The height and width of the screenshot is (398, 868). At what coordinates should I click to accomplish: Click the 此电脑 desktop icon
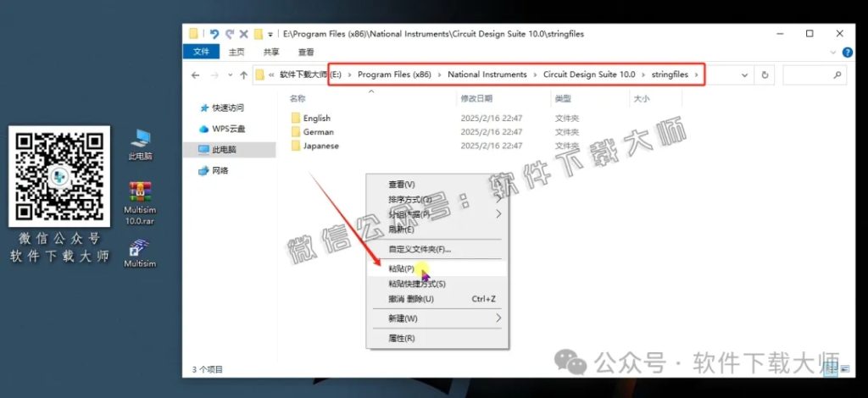click(140, 145)
